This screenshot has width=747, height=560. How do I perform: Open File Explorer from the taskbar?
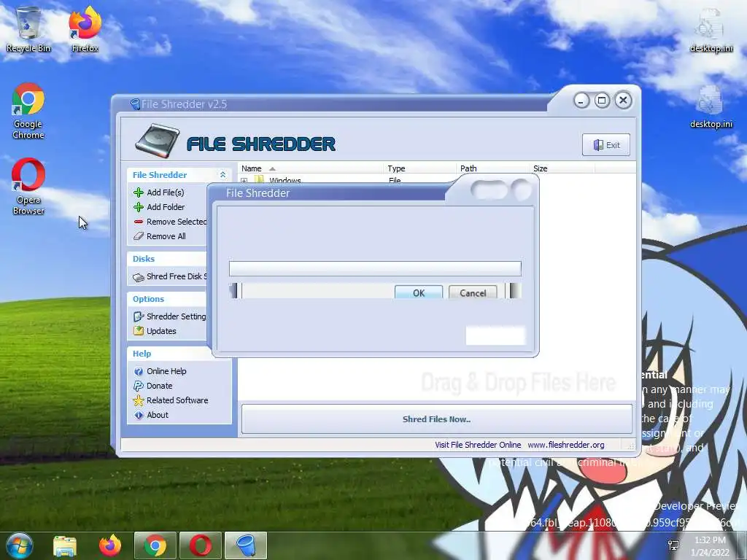(x=65, y=545)
